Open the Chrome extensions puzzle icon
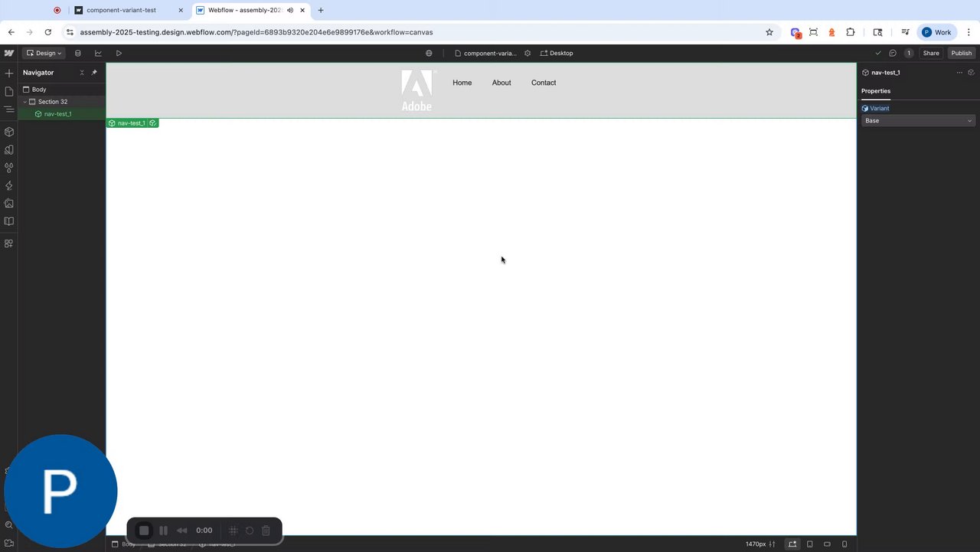This screenshot has height=552, width=980. tap(851, 32)
